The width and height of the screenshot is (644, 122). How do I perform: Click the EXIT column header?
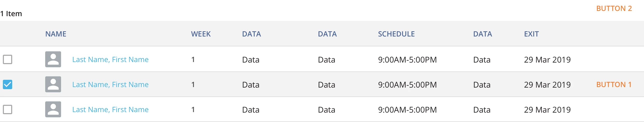coord(531,34)
